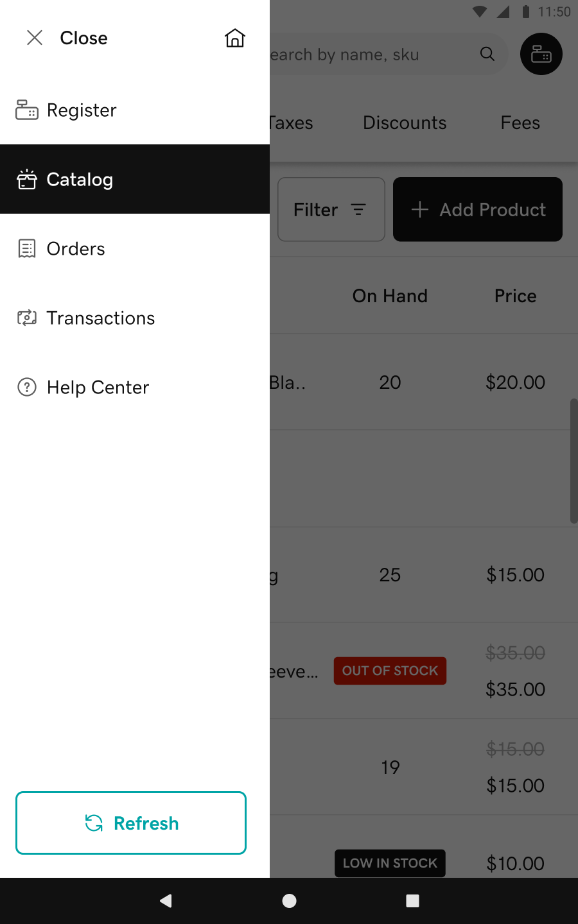This screenshot has width=578, height=924.
Task: Tap the search magnifier icon
Action: tap(487, 55)
